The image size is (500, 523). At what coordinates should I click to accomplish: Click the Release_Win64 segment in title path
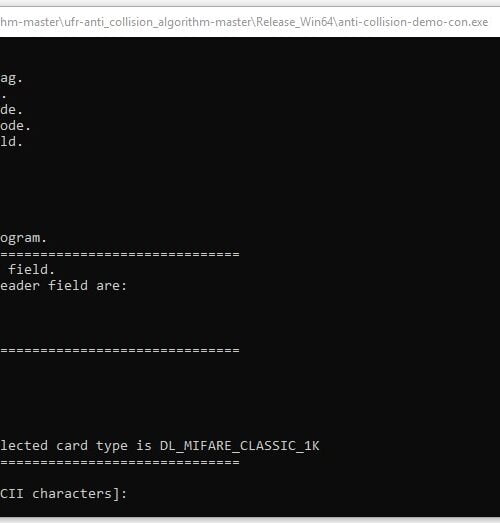coord(295,22)
